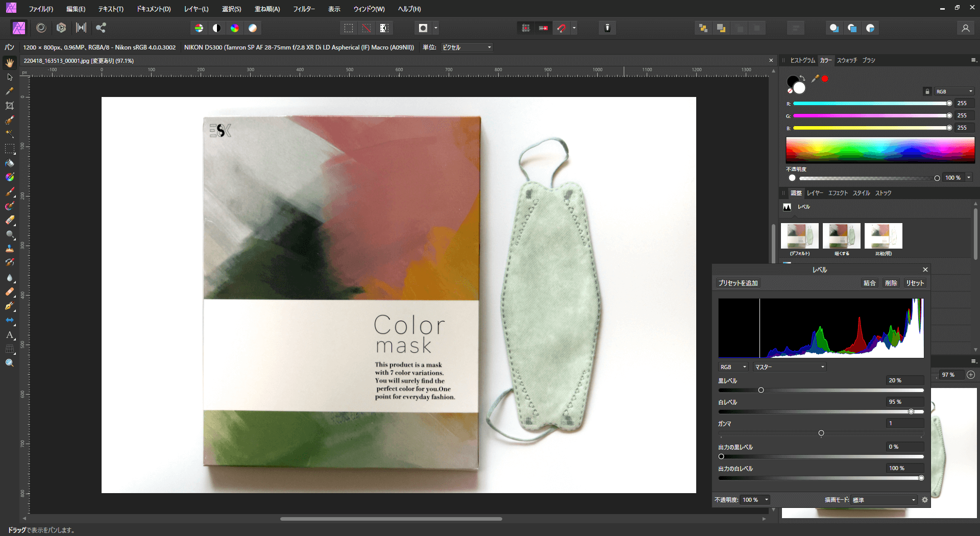Close the レベル dialog
This screenshot has width=980, height=536.
(925, 270)
